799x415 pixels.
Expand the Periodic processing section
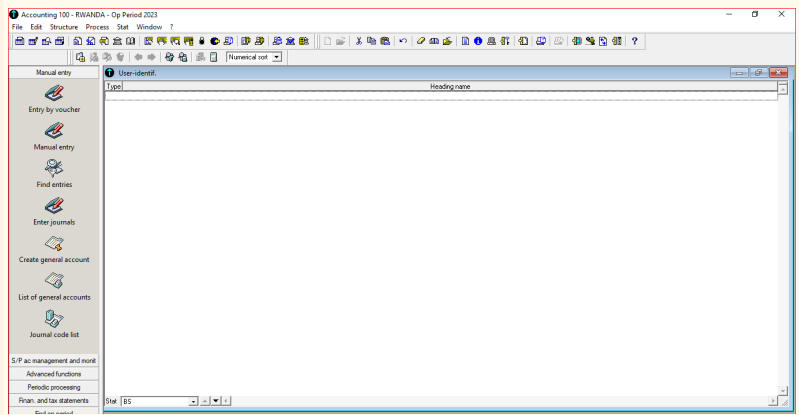(x=54, y=387)
